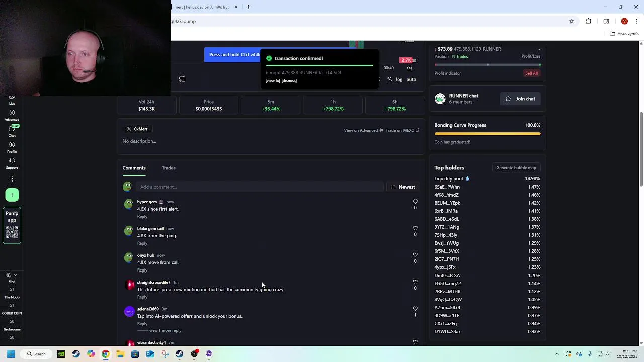This screenshot has width=644, height=362.
Task: Open browser extensions puzzle icon
Action: (588, 21)
